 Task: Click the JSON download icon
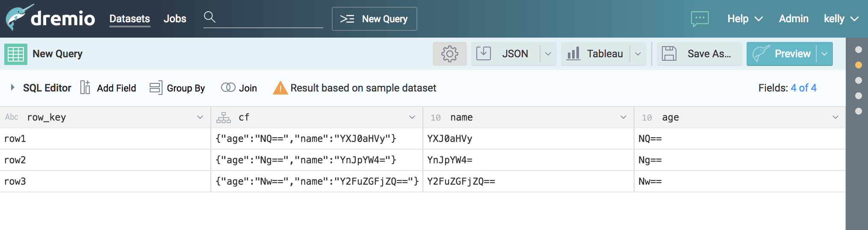(484, 54)
